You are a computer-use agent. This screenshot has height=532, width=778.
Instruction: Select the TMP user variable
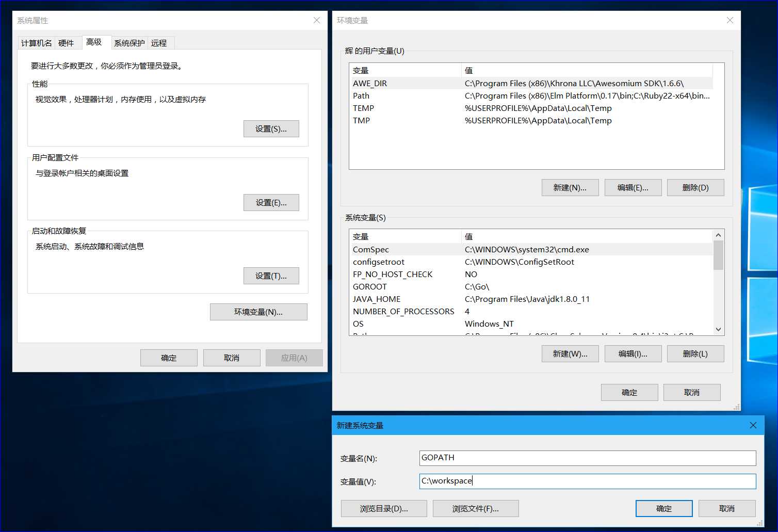531,120
